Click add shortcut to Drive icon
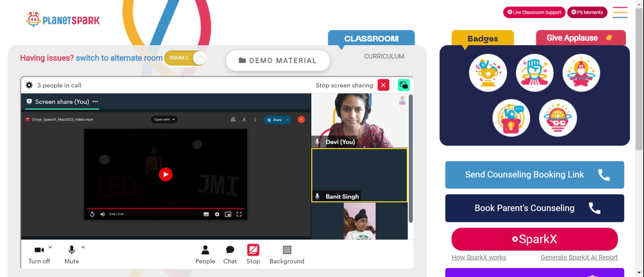 click(233, 120)
